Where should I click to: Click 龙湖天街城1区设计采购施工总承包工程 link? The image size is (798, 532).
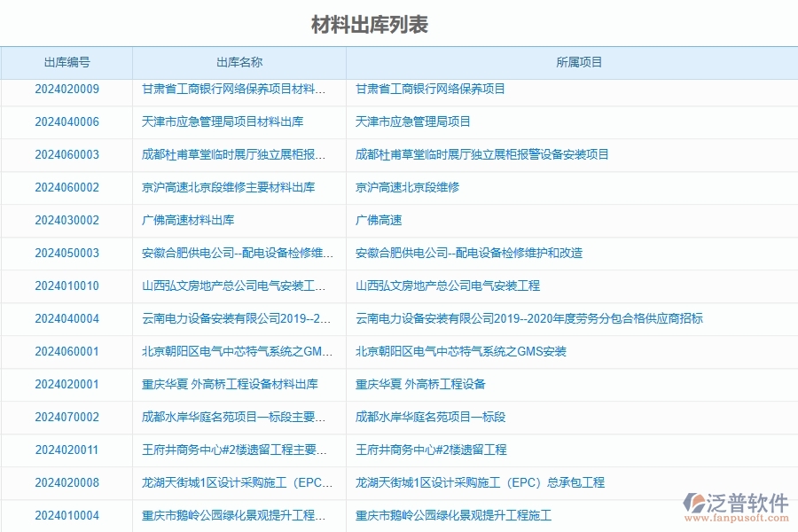pyautogui.click(x=481, y=482)
